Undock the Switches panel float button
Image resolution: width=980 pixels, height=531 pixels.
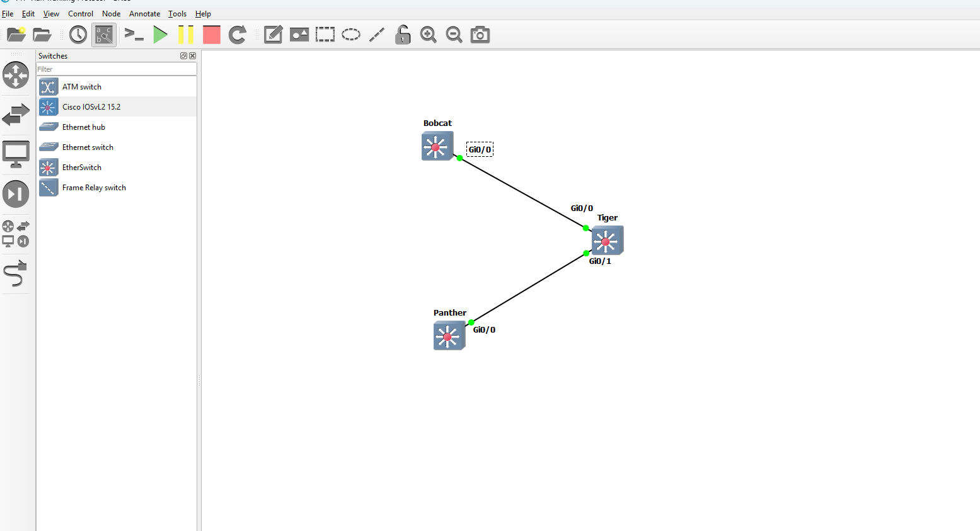(x=183, y=55)
